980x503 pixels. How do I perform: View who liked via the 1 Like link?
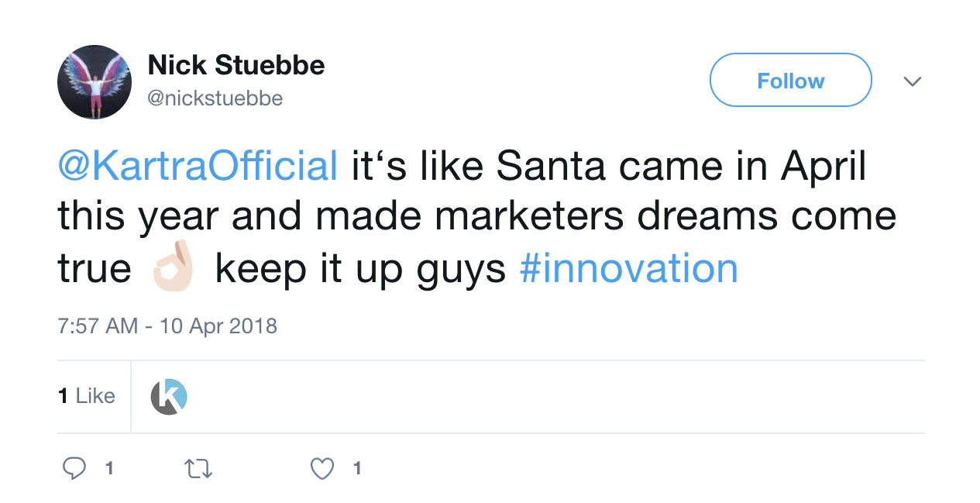click(x=87, y=396)
